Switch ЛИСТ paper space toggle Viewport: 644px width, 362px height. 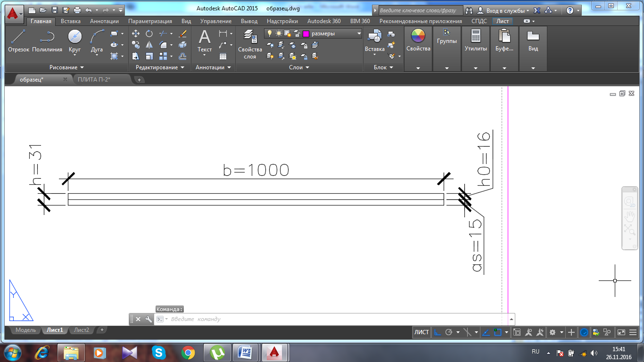point(421,332)
